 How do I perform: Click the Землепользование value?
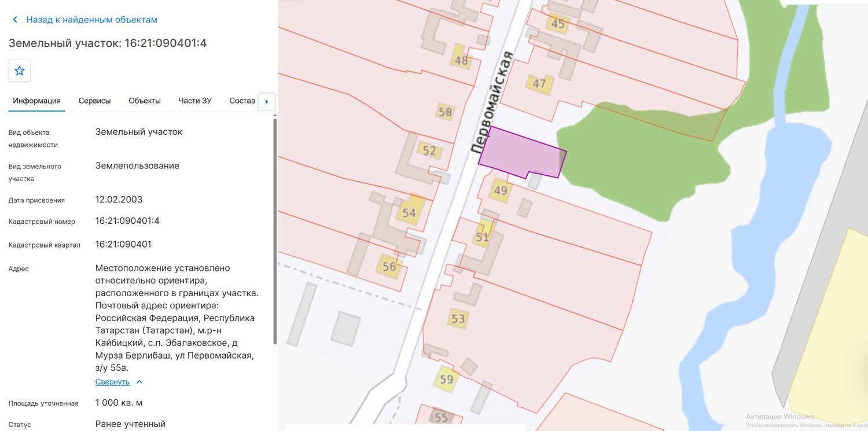click(137, 165)
